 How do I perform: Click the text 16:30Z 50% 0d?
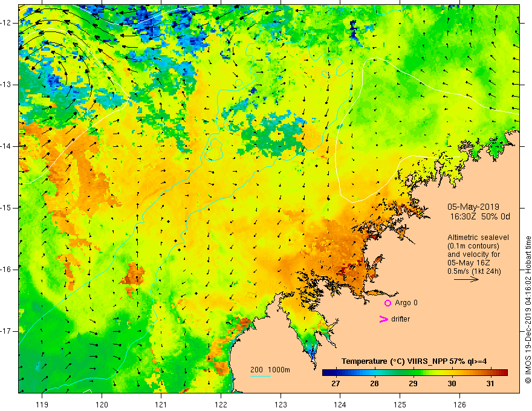[480, 216]
